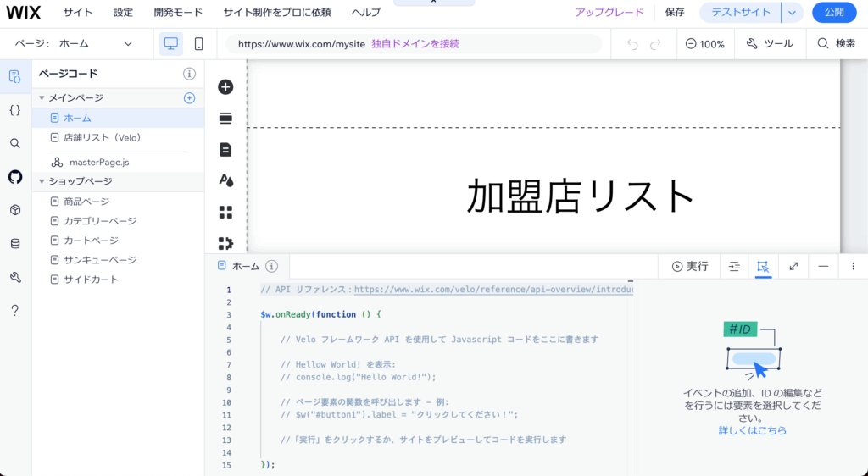868x476 pixels.
Task: Open the developer tools wrench icon
Action: click(x=15, y=277)
